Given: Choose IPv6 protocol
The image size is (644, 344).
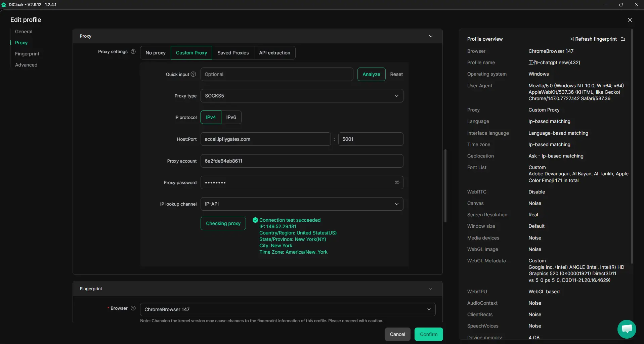Looking at the screenshot, I should pyautogui.click(x=231, y=117).
